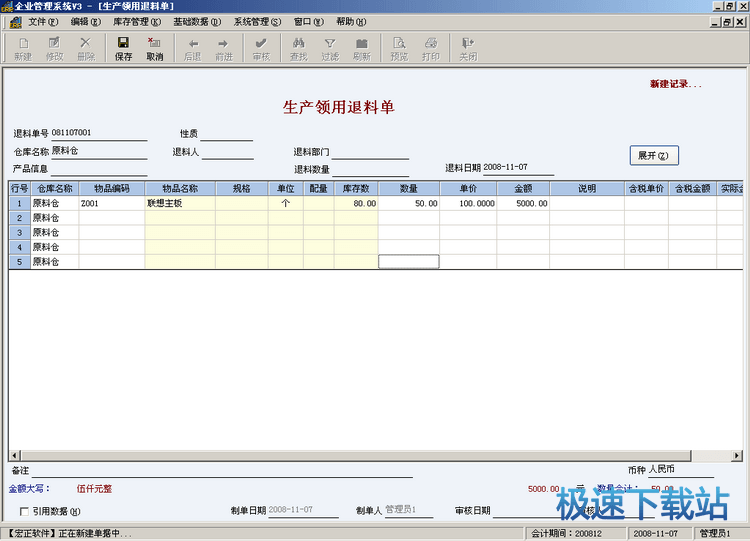Click the 删除 (Delete) toolbar icon
The image size is (750, 541).
coord(86,48)
